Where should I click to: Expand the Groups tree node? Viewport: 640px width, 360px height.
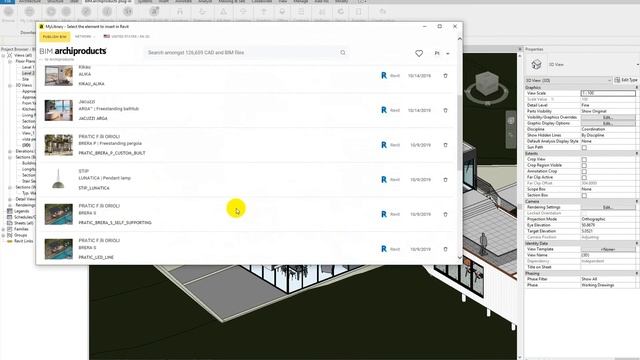(x=3, y=235)
